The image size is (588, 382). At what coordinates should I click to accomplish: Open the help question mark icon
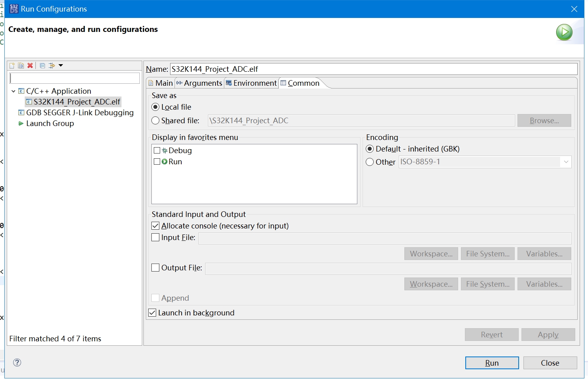click(x=17, y=362)
